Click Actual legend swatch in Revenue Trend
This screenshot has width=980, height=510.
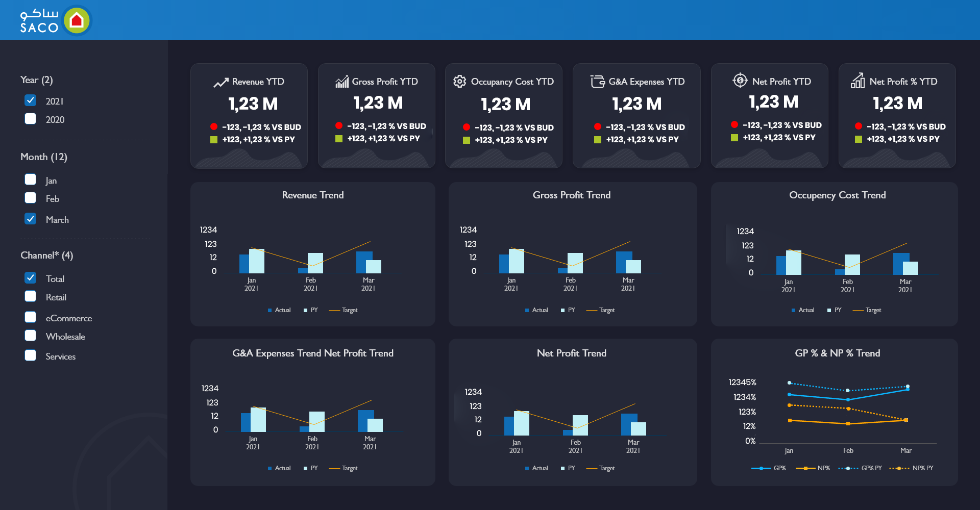269,310
